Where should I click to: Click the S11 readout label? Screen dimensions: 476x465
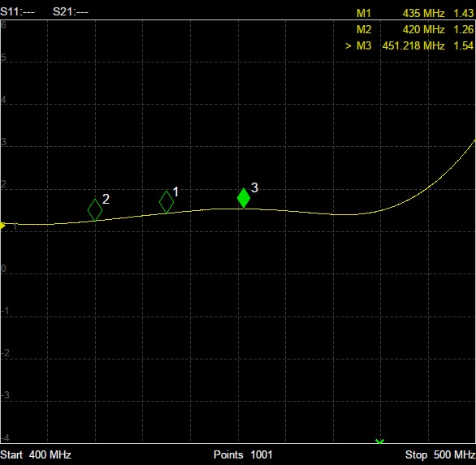tap(18, 12)
